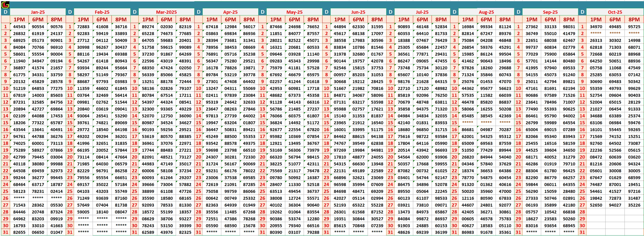Select the Jan-25 month header

click(x=38, y=12)
